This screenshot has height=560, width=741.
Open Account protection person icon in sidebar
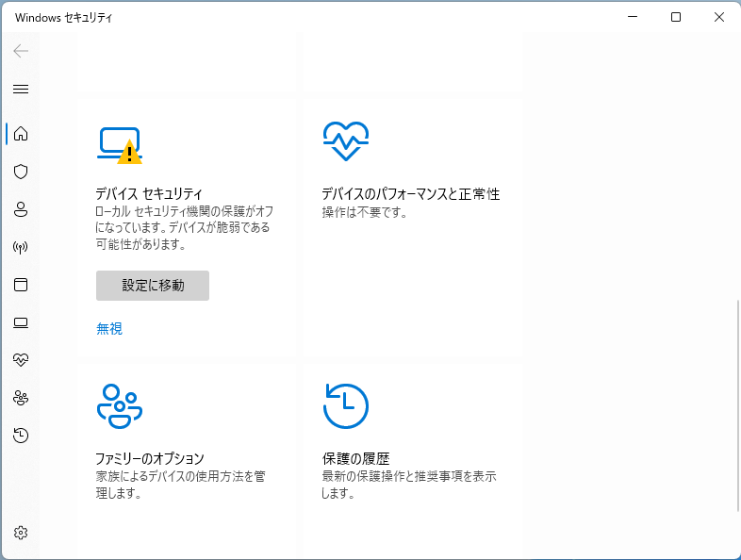coord(21,209)
